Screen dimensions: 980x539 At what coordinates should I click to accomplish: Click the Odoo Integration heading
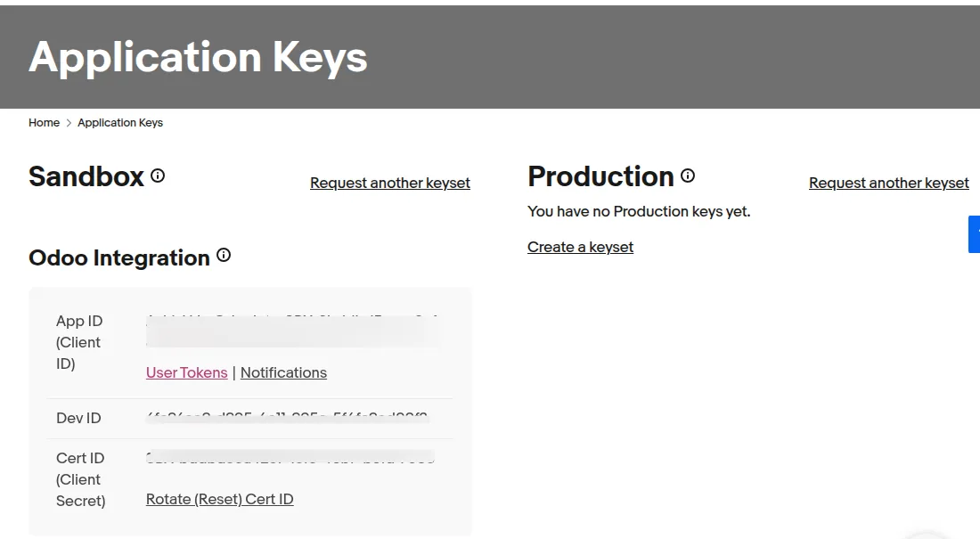point(119,257)
